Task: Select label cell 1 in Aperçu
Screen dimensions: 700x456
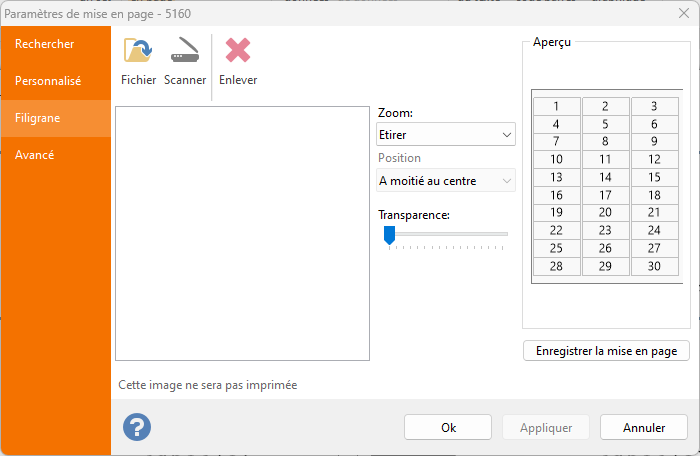Action: [556, 106]
